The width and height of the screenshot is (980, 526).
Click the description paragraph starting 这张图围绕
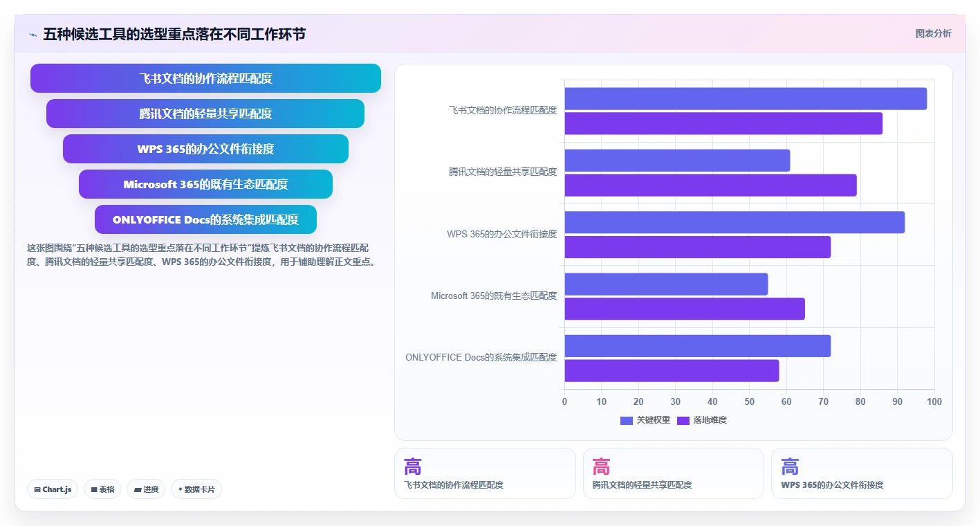[202, 255]
